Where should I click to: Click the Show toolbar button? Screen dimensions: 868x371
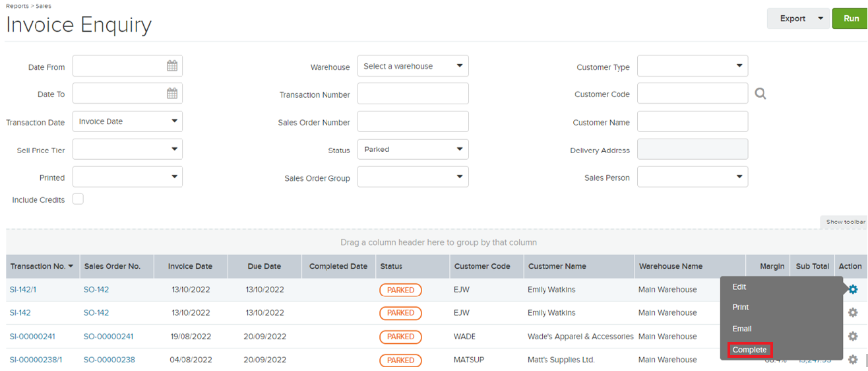tap(845, 222)
